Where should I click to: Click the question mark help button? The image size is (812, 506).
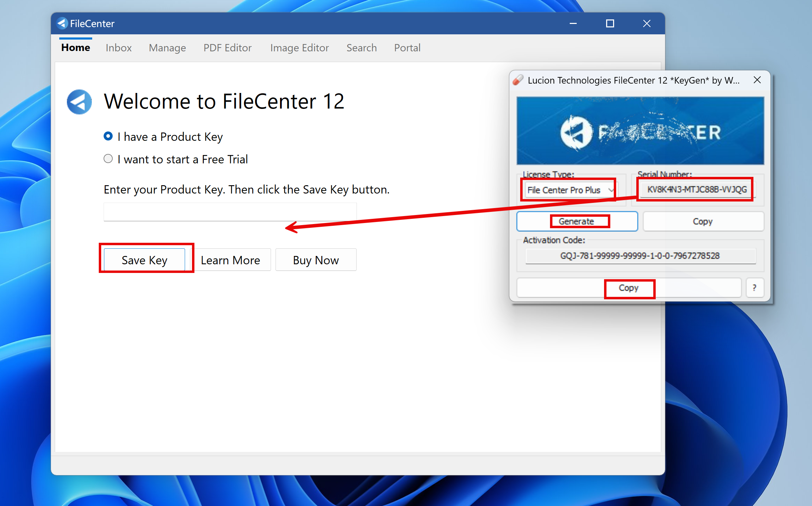(x=754, y=288)
